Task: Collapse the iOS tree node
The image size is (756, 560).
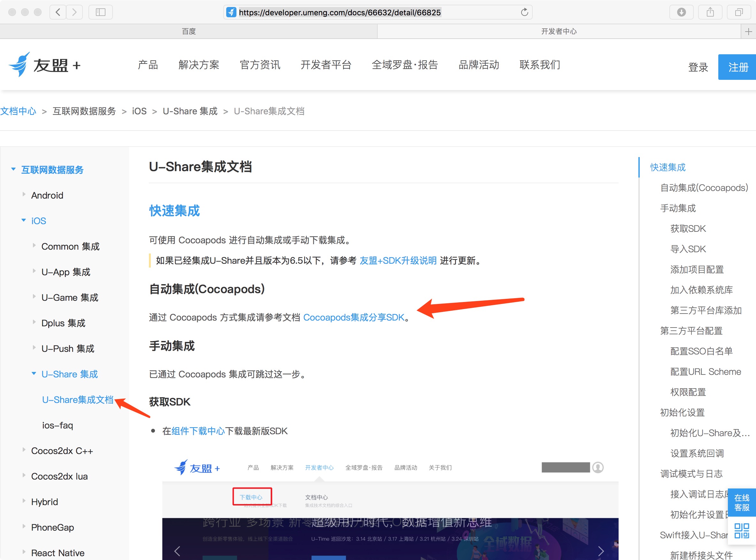Action: tap(23, 220)
